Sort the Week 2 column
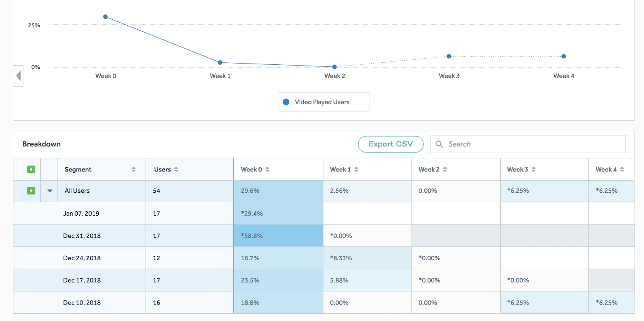 point(445,169)
